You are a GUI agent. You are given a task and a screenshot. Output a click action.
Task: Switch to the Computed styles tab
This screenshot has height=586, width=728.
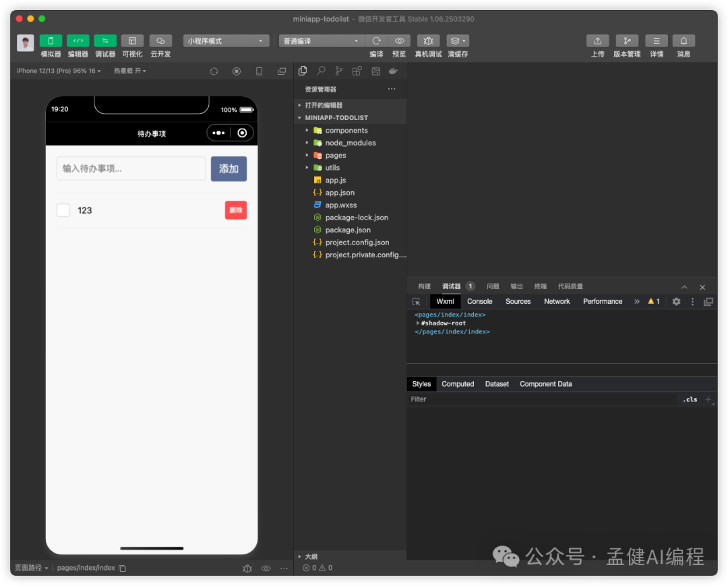tap(458, 384)
